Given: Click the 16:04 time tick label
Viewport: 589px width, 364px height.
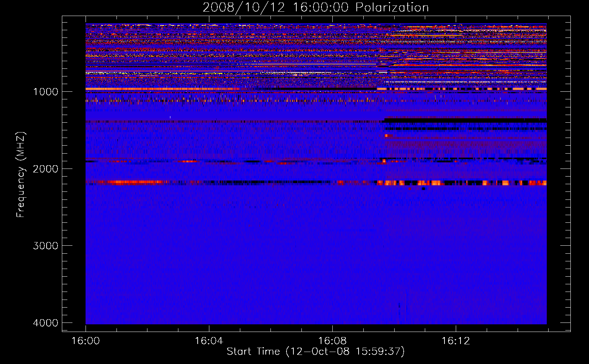Looking at the screenshot, I should [209, 341].
